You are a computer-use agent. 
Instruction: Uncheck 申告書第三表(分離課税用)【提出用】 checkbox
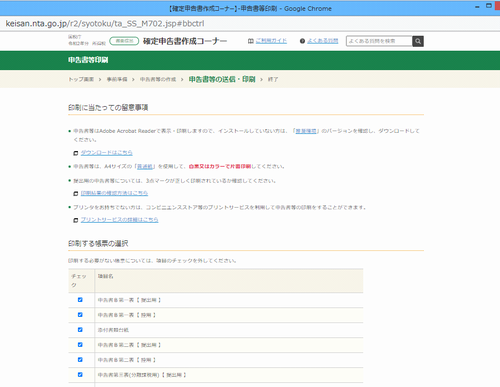[80, 375]
